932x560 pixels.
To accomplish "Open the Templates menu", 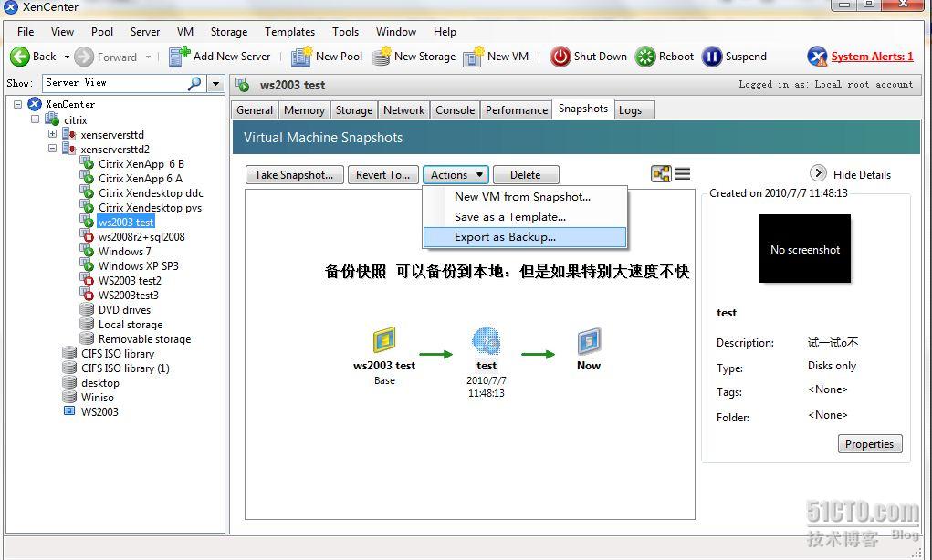I will coord(289,32).
